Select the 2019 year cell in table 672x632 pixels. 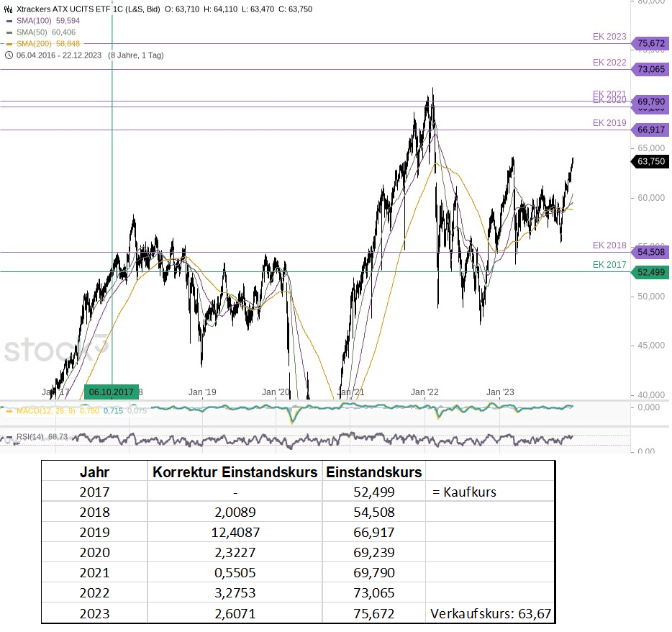(95, 532)
